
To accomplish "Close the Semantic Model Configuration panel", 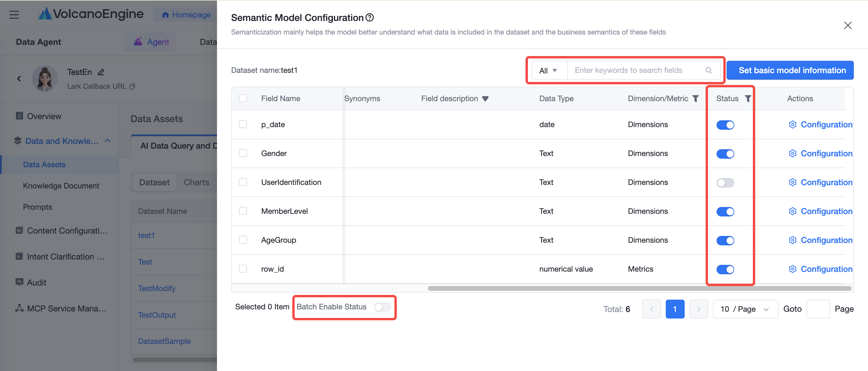I will pyautogui.click(x=848, y=26).
